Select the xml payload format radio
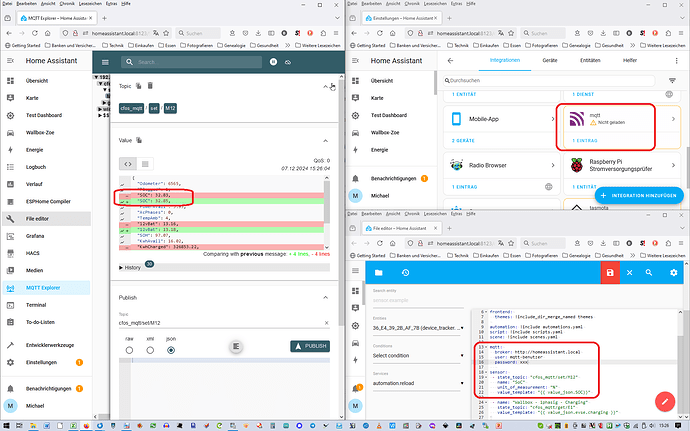The image size is (690, 431). tap(150, 350)
